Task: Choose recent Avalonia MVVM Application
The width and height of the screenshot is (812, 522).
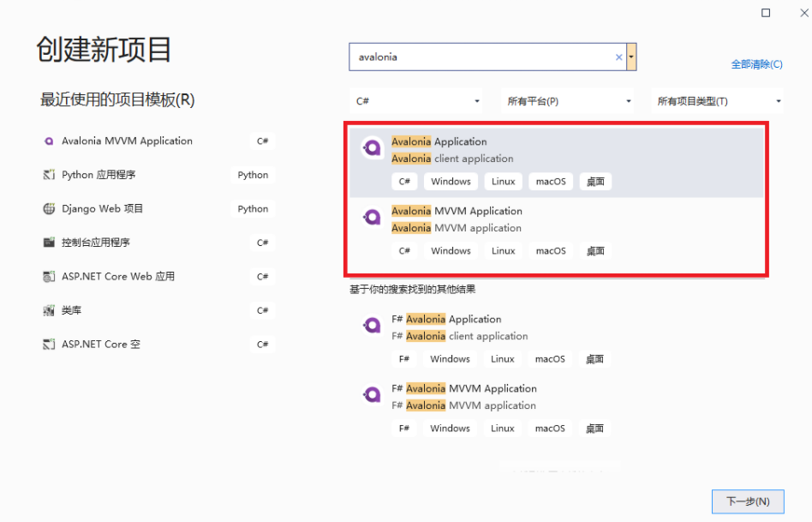Action: 158,141
